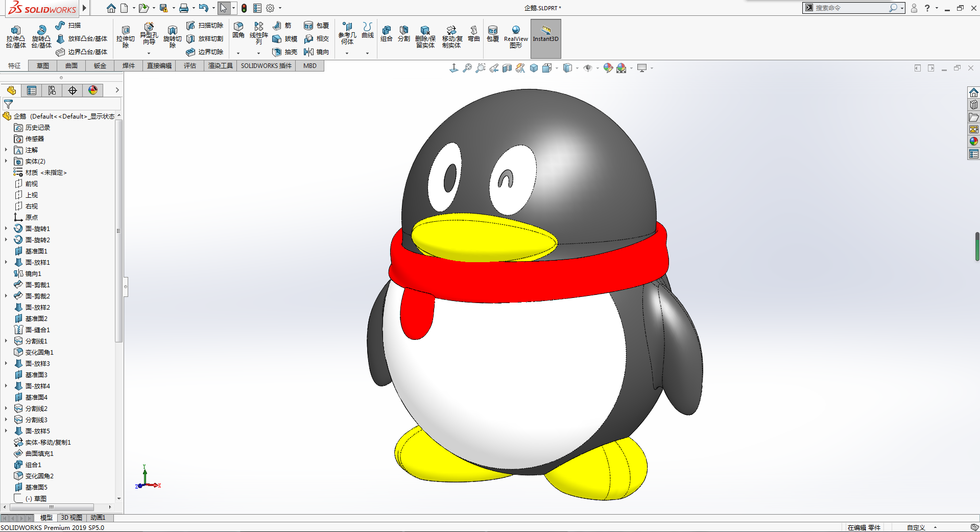Click the Edit Appearance colored ball icon
Screen dimensions: 980x532
[x=608, y=68]
